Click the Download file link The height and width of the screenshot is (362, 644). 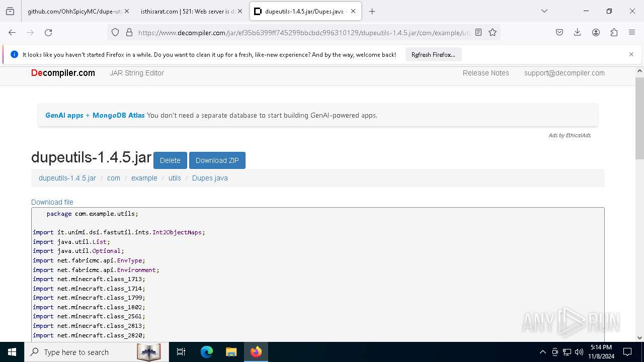(x=52, y=202)
